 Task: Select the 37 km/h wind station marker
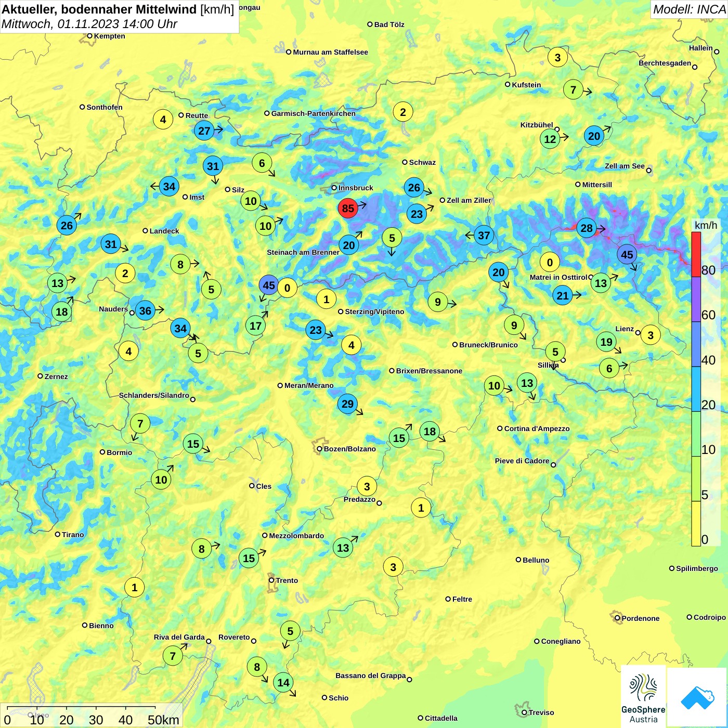click(x=484, y=236)
